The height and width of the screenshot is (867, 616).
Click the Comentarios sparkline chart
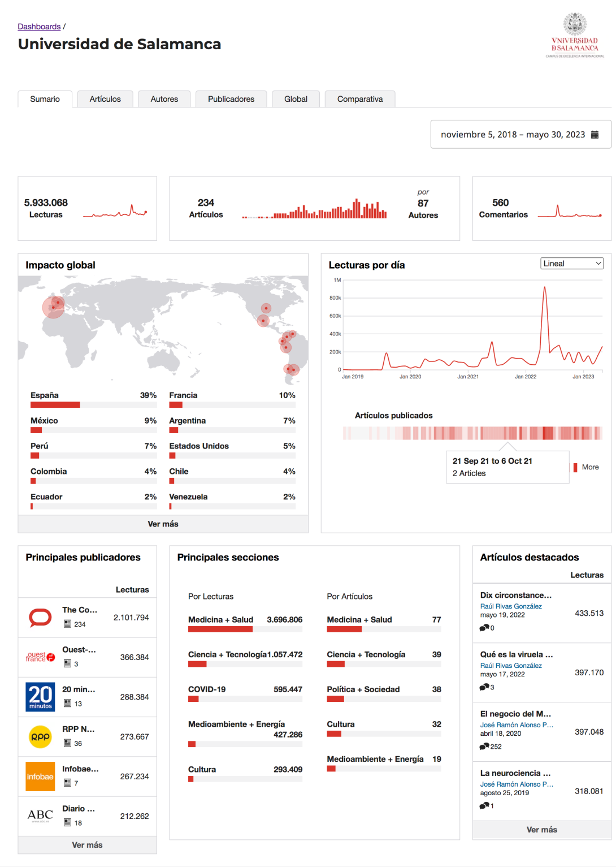pyautogui.click(x=570, y=211)
